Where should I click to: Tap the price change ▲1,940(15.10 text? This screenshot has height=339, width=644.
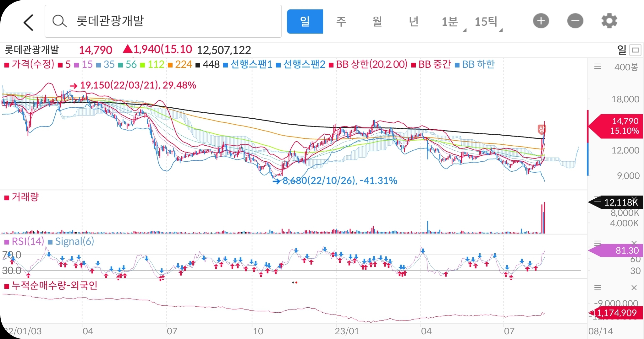click(157, 50)
